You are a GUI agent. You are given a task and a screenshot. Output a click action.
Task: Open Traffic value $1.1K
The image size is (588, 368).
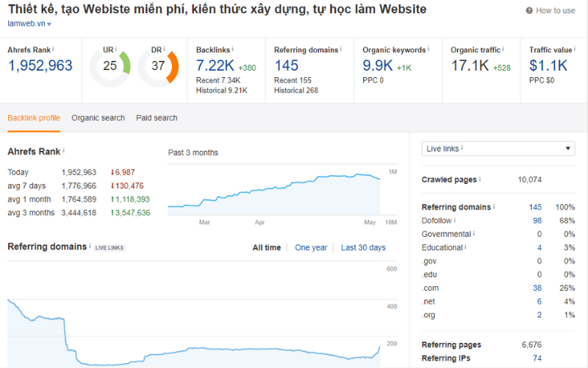[x=548, y=66]
